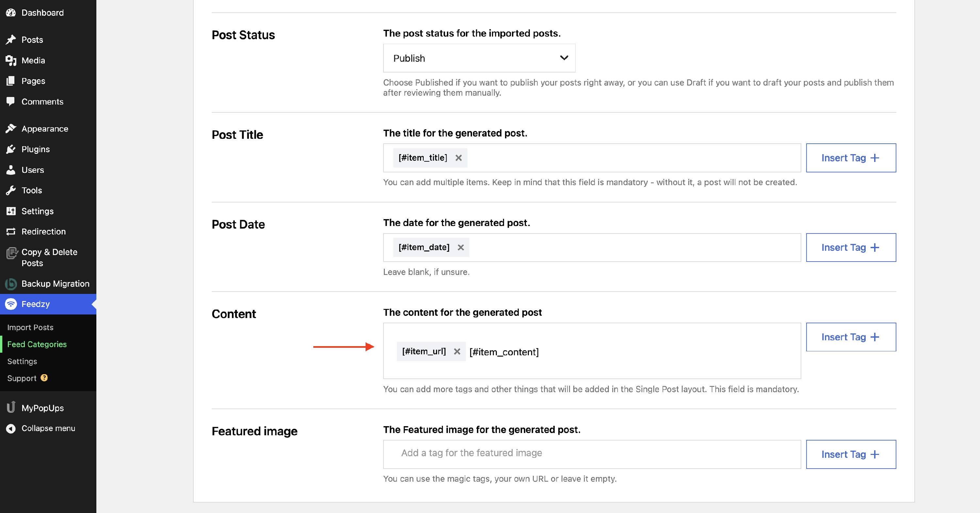Open the Appearance menu item
Viewport: 980px width, 513px height.
[44, 129]
